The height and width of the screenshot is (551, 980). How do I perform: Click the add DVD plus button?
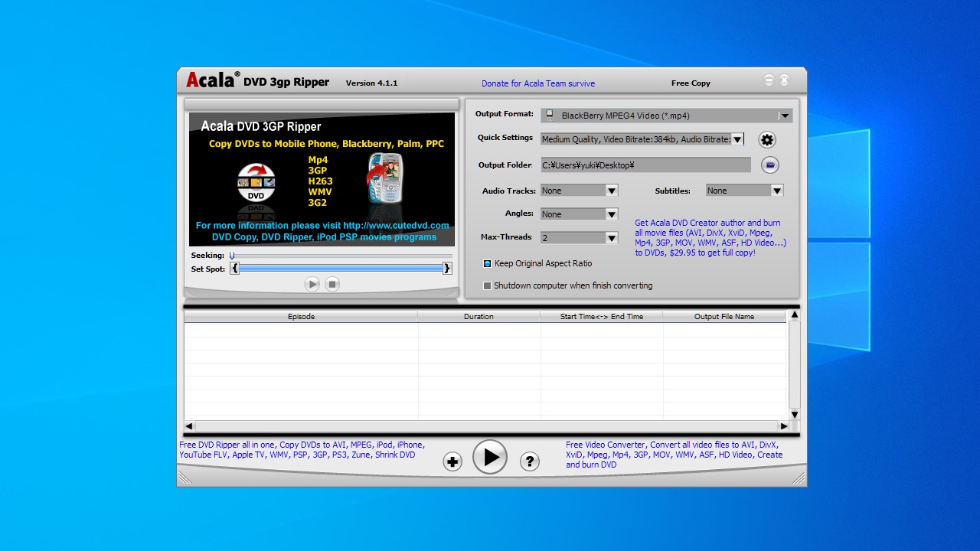452,461
